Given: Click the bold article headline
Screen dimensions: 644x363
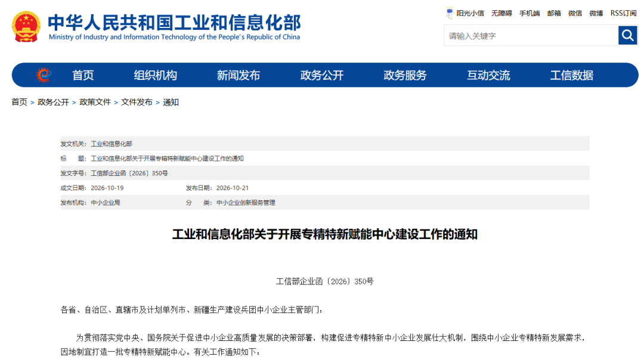Looking at the screenshot, I should tap(325, 234).
